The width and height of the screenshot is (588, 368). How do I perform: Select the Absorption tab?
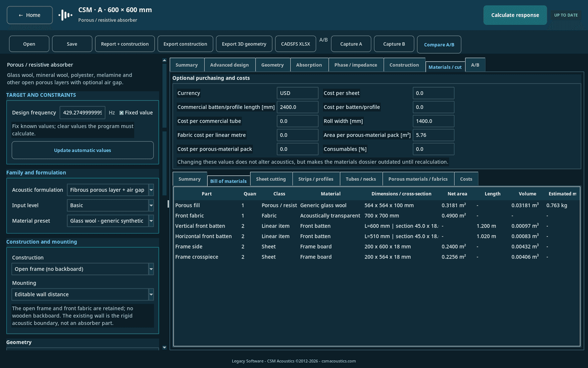[309, 65]
